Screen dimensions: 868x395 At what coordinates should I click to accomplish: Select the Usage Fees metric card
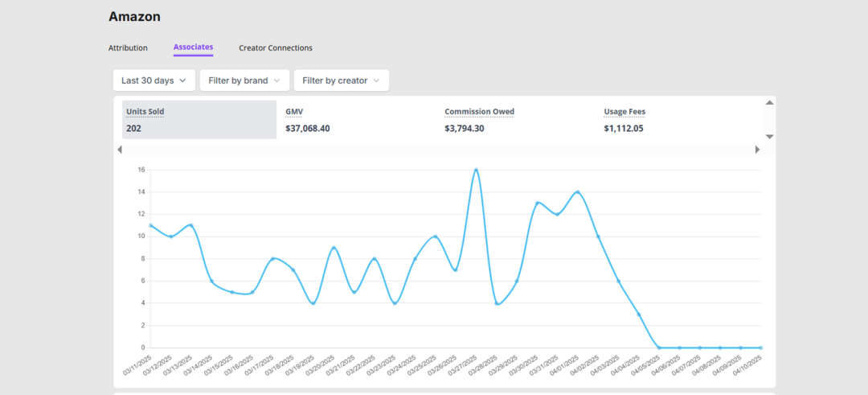(677, 120)
